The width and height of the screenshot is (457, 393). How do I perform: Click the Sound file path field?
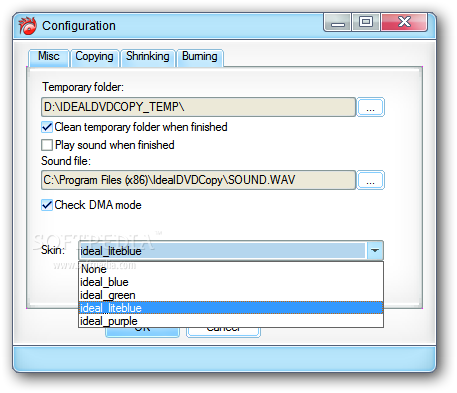click(x=198, y=180)
